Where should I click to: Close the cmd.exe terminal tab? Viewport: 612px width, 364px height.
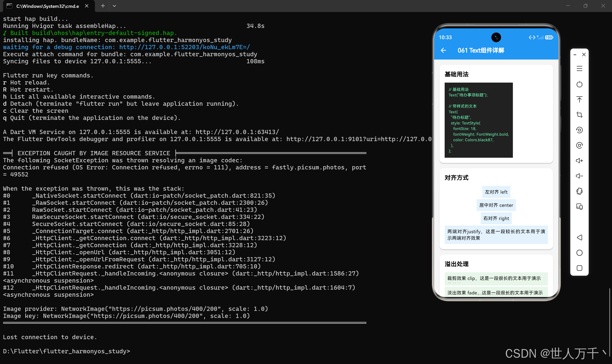click(x=87, y=6)
